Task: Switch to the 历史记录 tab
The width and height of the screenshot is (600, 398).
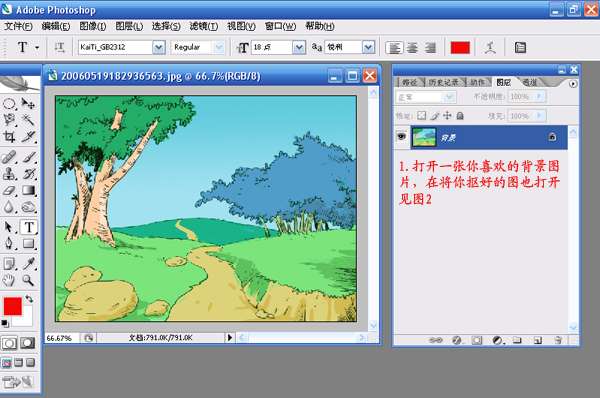Action: pos(443,82)
